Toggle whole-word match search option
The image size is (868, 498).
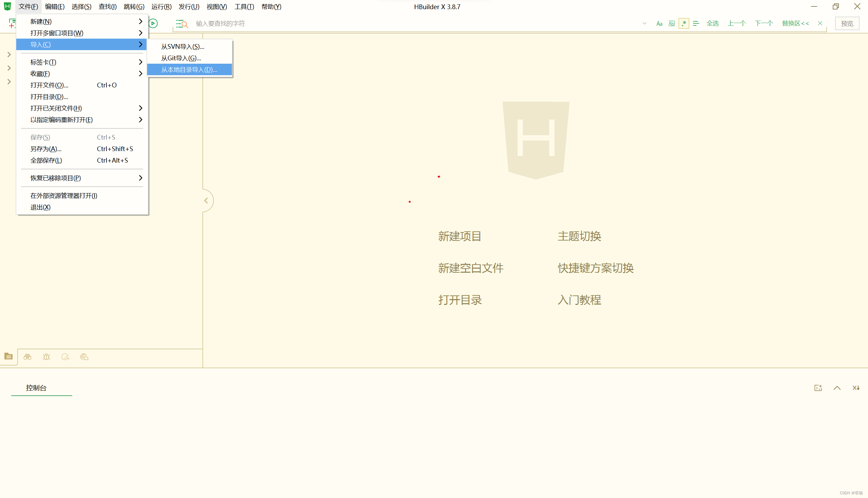tap(672, 24)
